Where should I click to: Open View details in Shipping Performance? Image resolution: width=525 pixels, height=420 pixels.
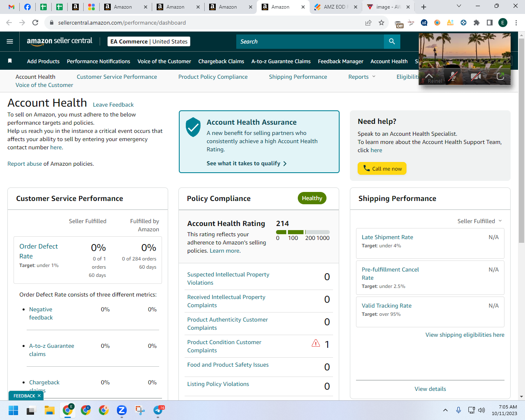(430, 389)
